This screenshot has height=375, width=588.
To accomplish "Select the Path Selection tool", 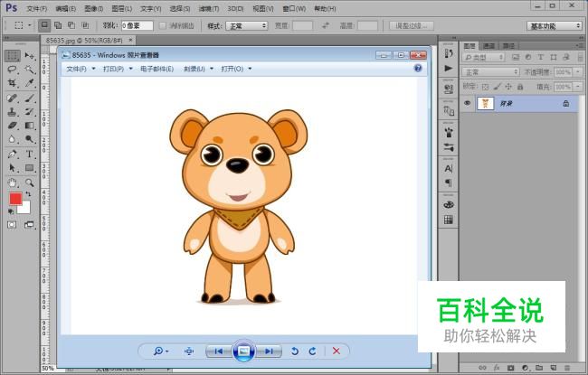I will (12, 168).
